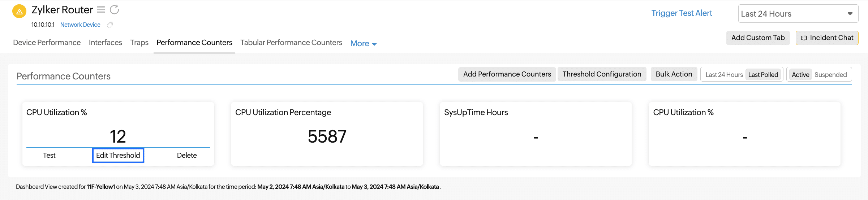
Task: Click Edit Threshold on CPU Utilization card
Action: point(118,155)
